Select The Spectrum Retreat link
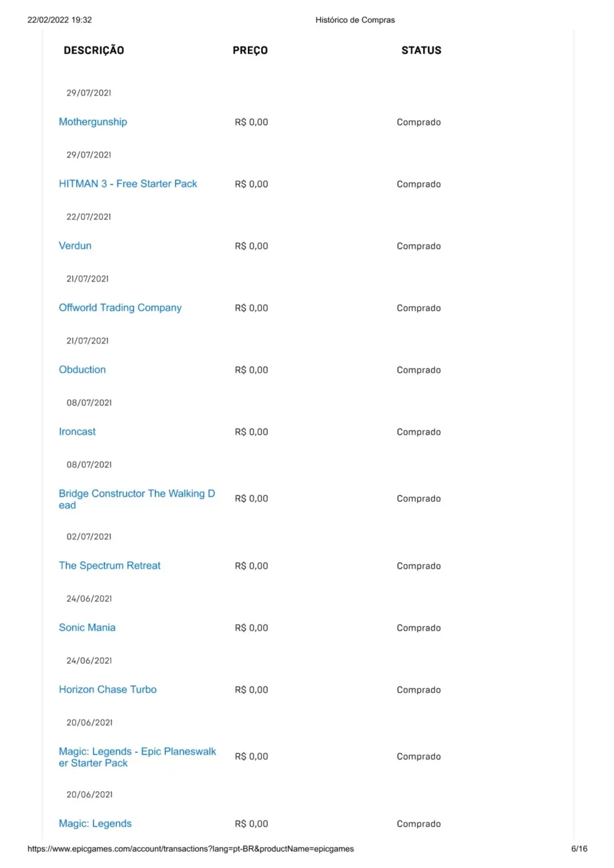Viewport: 614px width, 868px height. (x=110, y=566)
